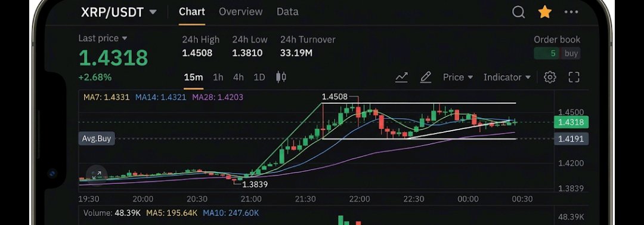Expand the Price dropdown
644x225 pixels.
click(458, 78)
